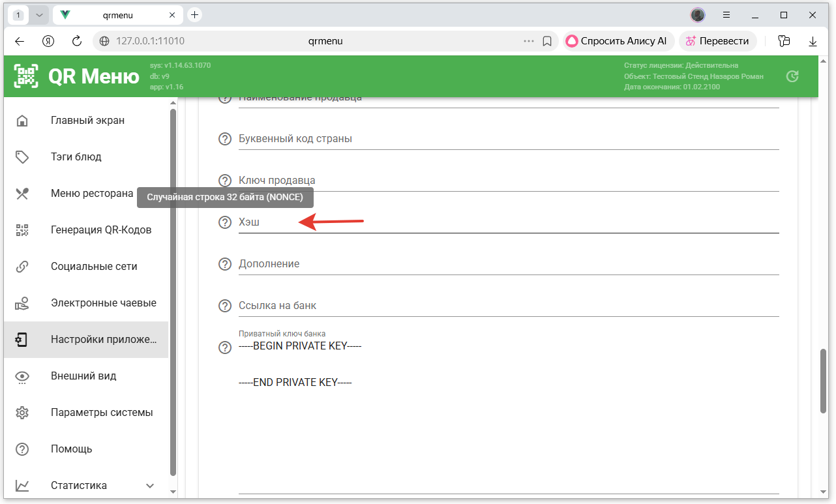Click the QR Меню logo icon
836x504 pixels.
click(27, 76)
